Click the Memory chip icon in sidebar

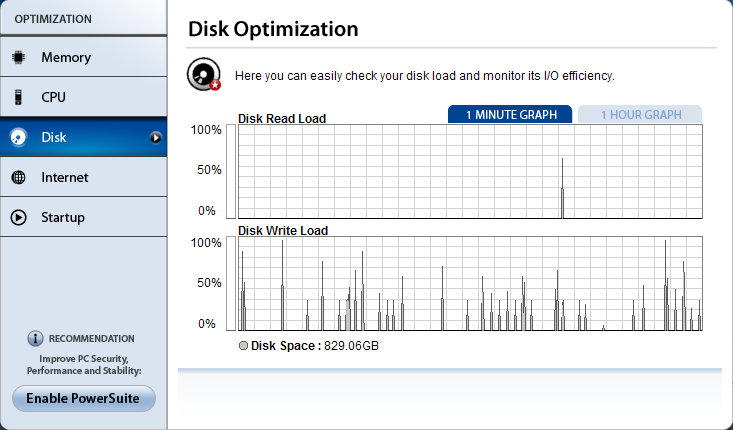click(18, 57)
